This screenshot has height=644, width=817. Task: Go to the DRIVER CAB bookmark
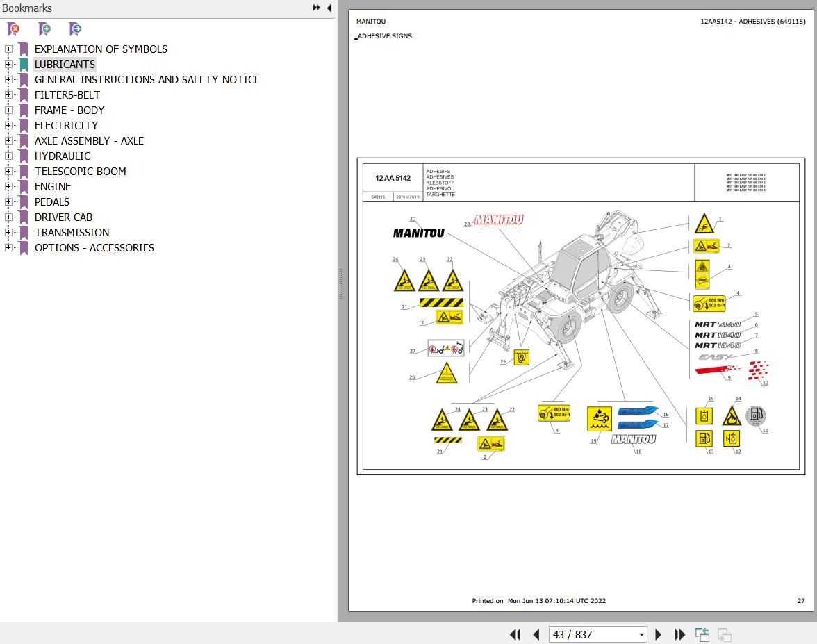point(64,217)
